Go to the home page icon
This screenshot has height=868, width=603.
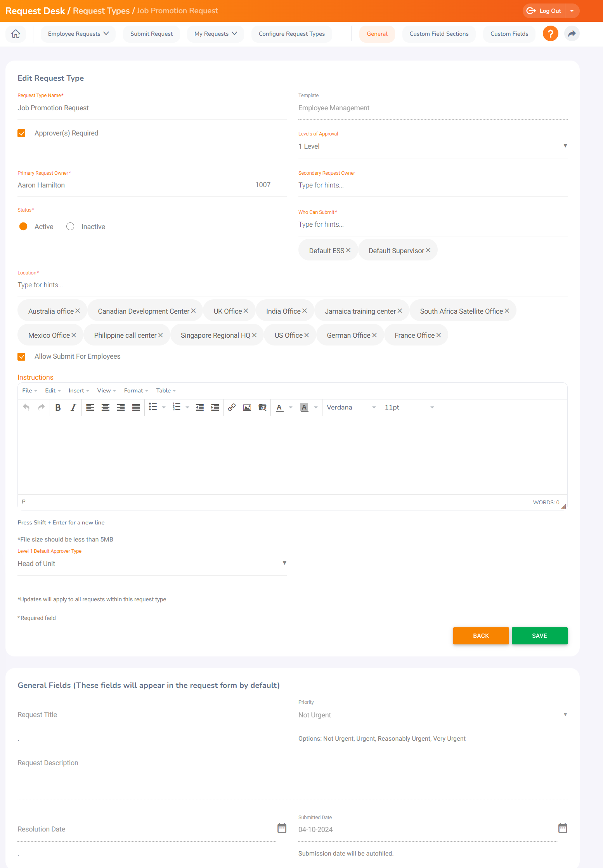(x=16, y=34)
